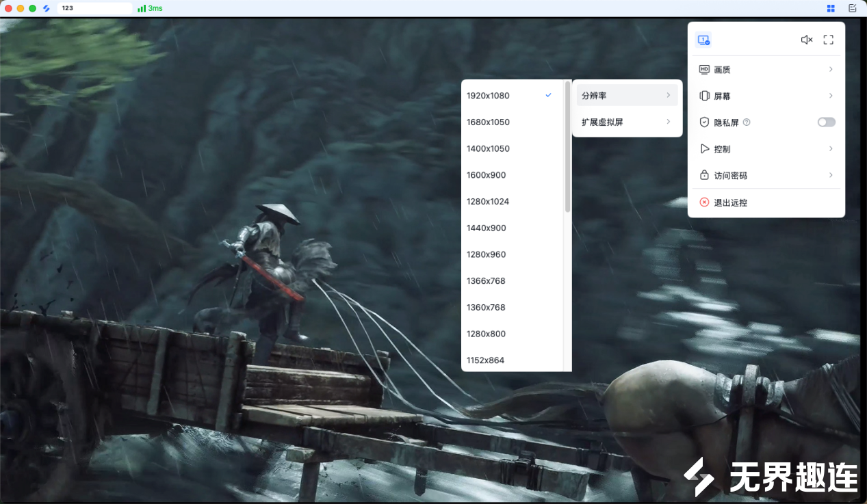Click the help question mark next to 隐私屏

[x=747, y=122]
